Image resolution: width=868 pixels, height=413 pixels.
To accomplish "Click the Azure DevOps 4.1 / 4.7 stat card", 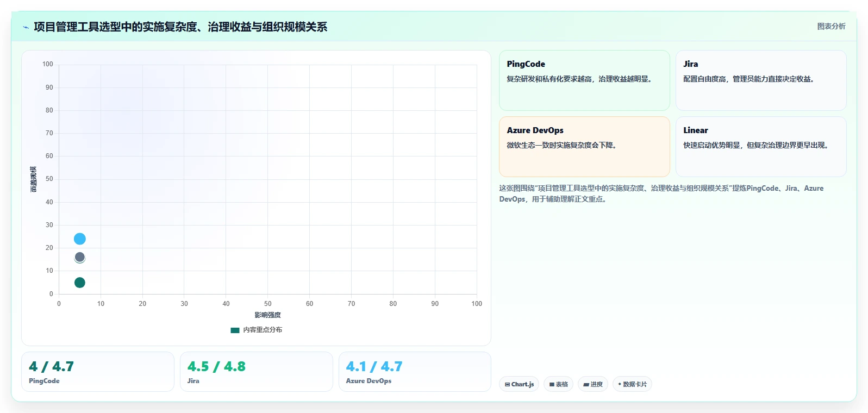I will [x=415, y=372].
